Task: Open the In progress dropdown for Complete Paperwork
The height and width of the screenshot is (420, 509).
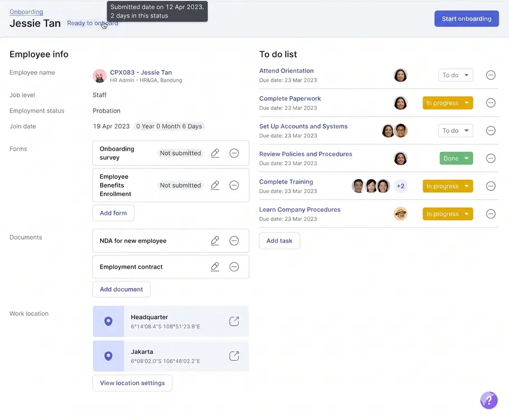Action: (x=447, y=102)
